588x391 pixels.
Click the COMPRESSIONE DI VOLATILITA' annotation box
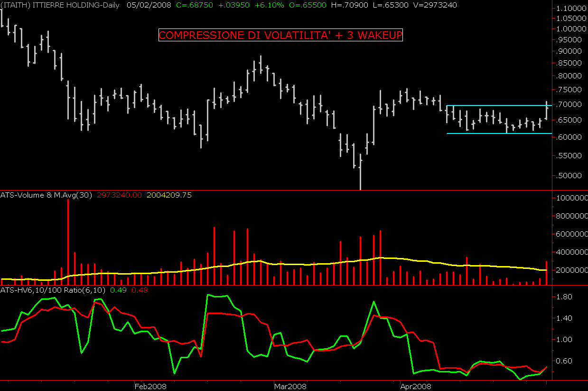[x=280, y=35]
